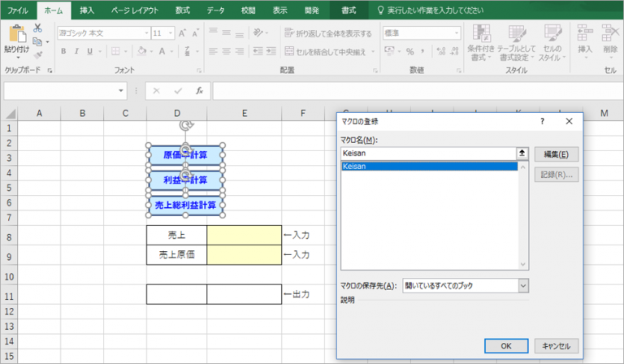Click the Insert Function fx icon
The height and width of the screenshot is (364, 624).
click(x=199, y=91)
